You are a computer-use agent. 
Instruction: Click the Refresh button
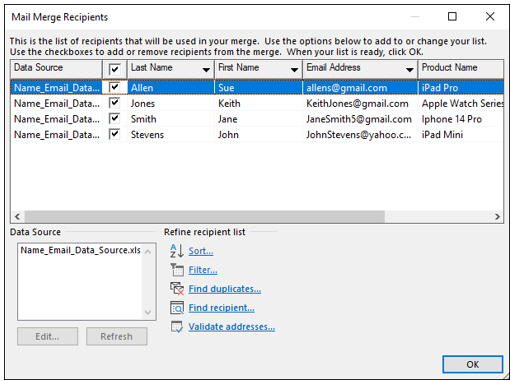coord(117,336)
